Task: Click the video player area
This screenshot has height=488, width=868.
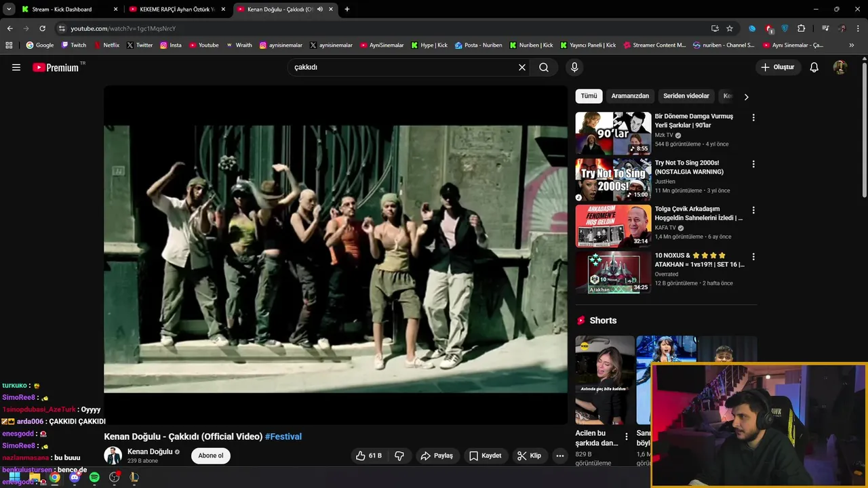Action: tap(336, 255)
